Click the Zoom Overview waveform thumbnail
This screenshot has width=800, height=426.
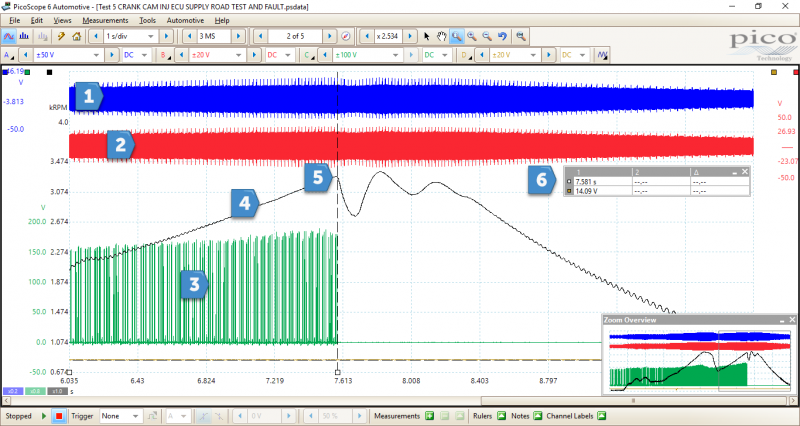[700, 360]
